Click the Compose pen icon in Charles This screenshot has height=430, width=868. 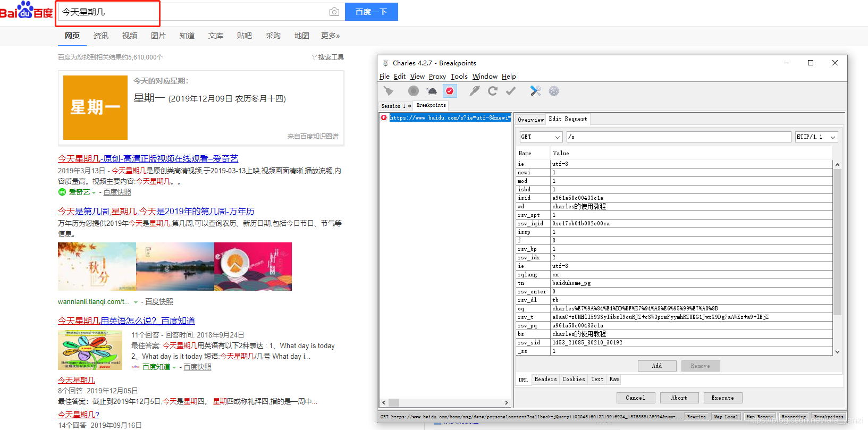click(x=474, y=91)
